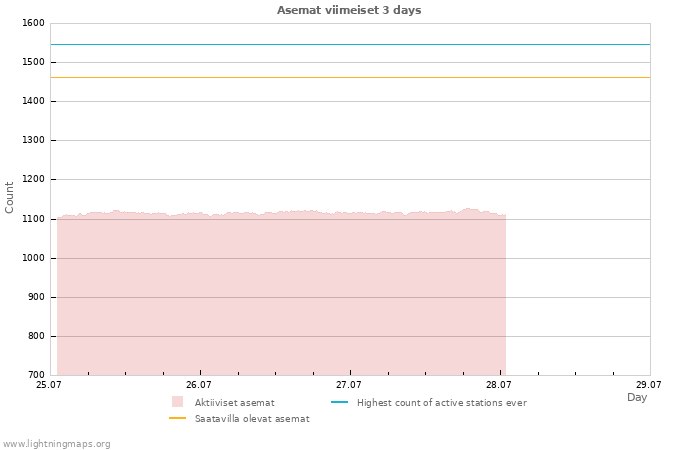Click the pink Aktiiviset asemat legend swatch
700x450 pixels.
pyautogui.click(x=177, y=401)
